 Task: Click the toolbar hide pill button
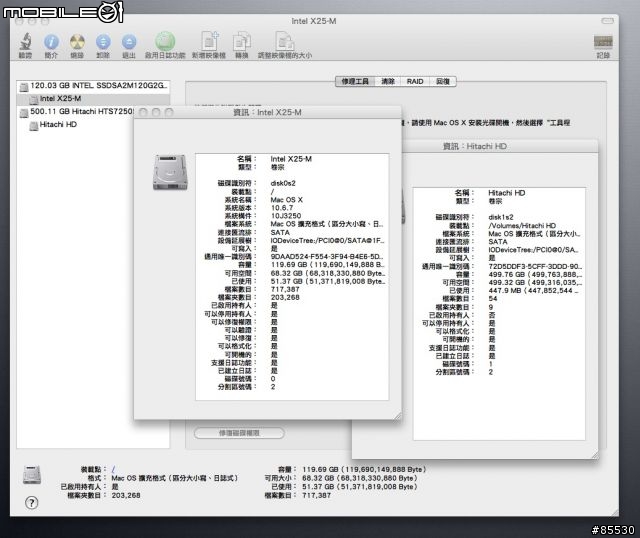607,20
